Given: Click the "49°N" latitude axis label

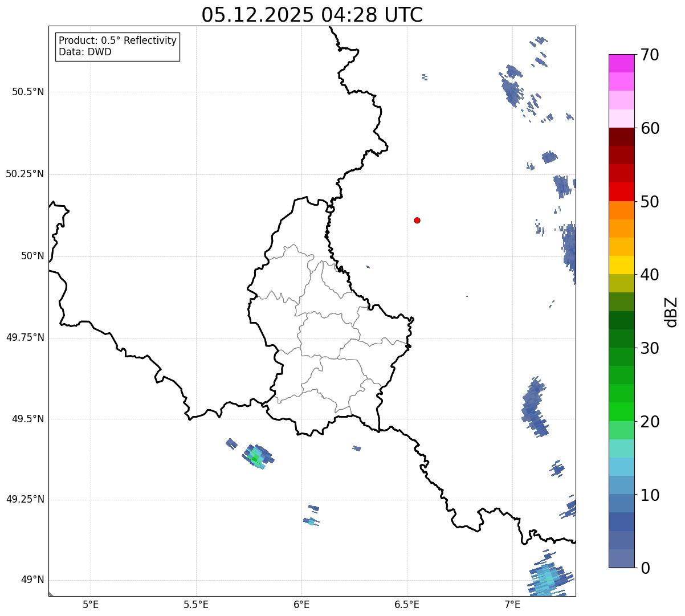Looking at the screenshot, I should click(x=32, y=580).
